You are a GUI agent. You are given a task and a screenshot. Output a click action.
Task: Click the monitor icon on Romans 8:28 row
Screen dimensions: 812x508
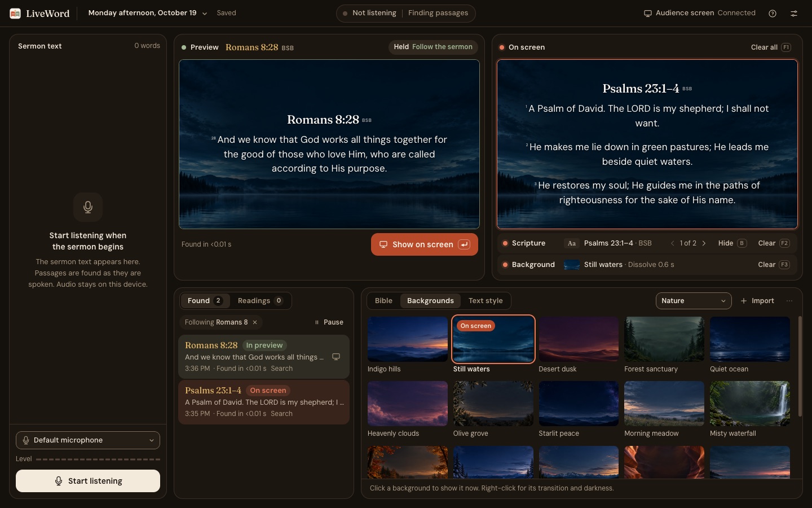(x=336, y=357)
